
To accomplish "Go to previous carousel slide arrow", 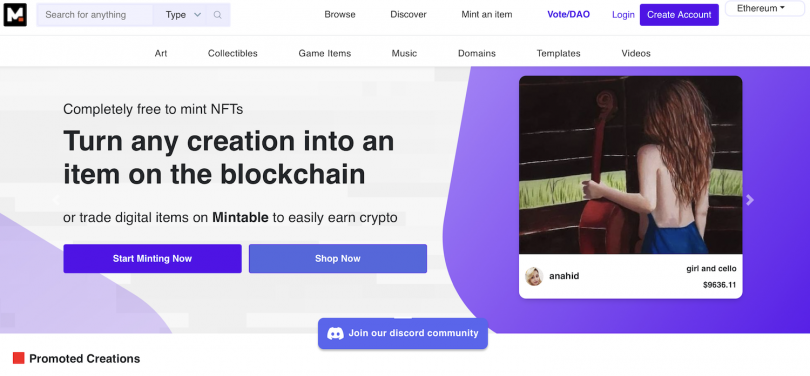I will pos(56,200).
